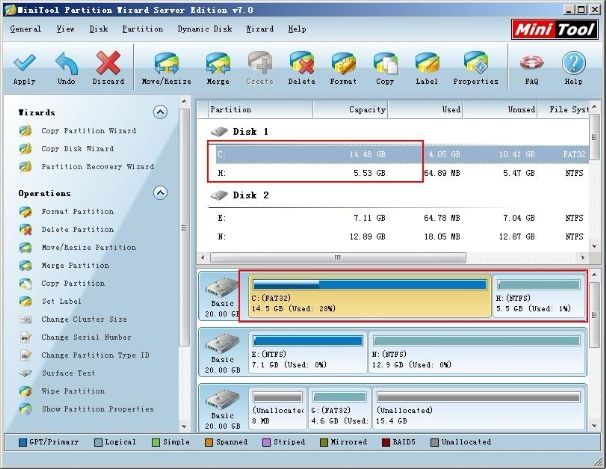Viewport: 606px width, 469px height.
Task: Choose Format Partition operation
Action: click(77, 212)
